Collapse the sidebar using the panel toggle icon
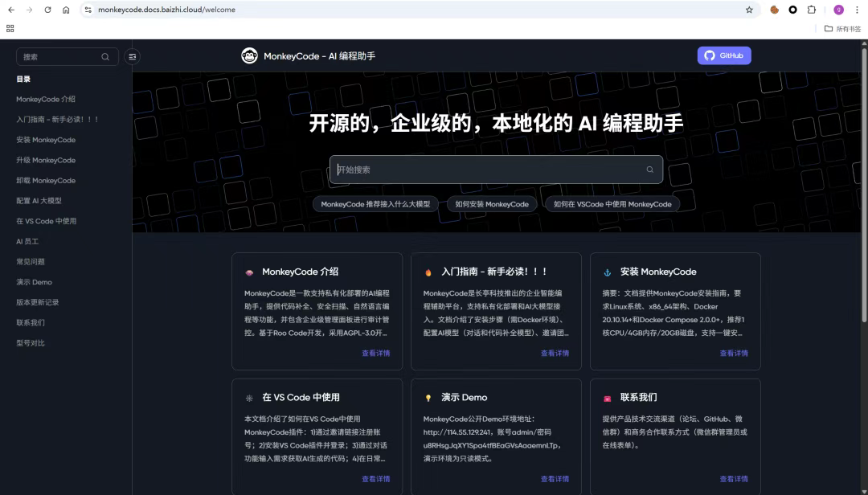The height and width of the screenshot is (495, 868). pos(132,56)
